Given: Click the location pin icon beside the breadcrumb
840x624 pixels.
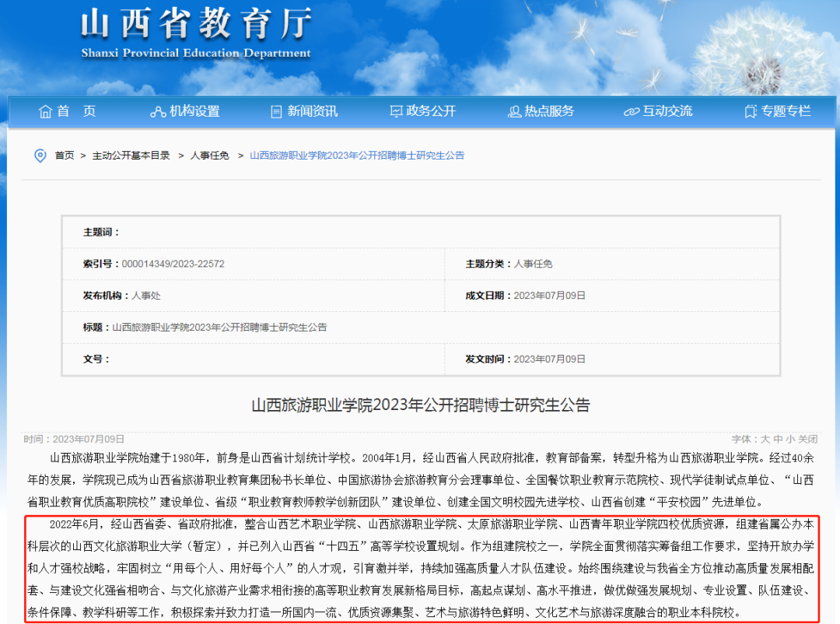Looking at the screenshot, I should point(40,156).
